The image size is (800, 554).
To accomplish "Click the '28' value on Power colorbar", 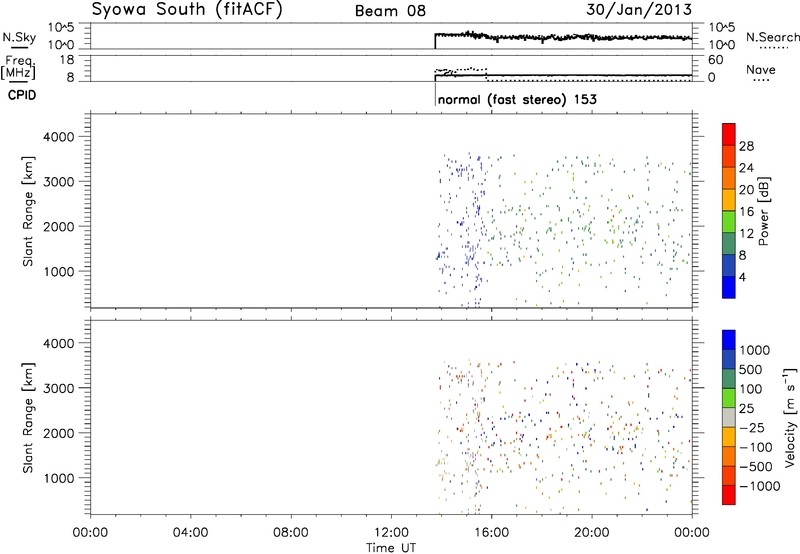I will (x=746, y=146).
